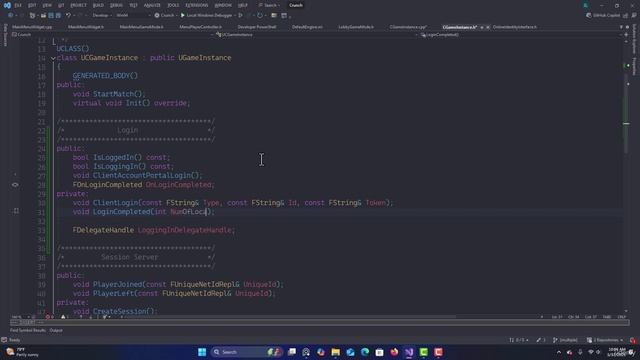
Task: Open the repository branch status item
Action: pos(566,340)
